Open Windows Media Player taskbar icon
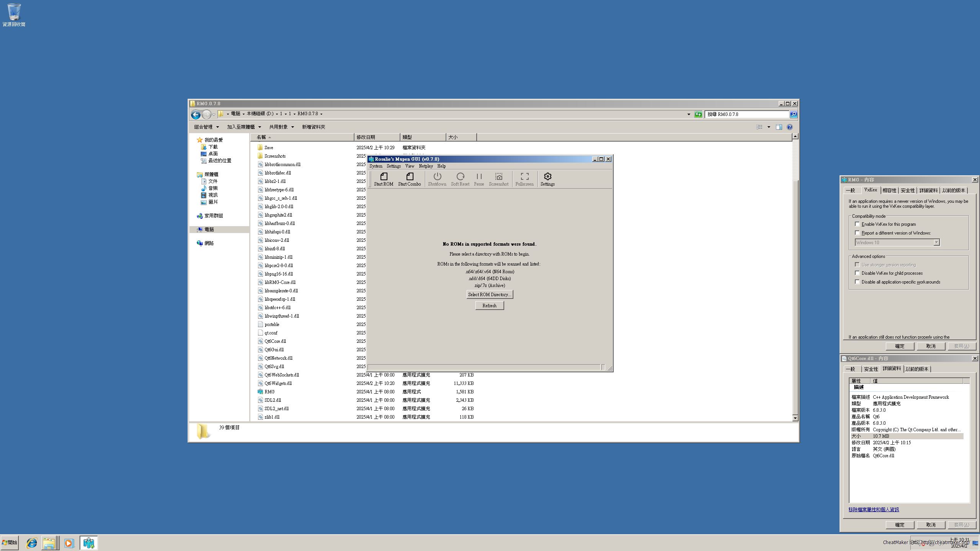The width and height of the screenshot is (980, 551). [x=69, y=543]
